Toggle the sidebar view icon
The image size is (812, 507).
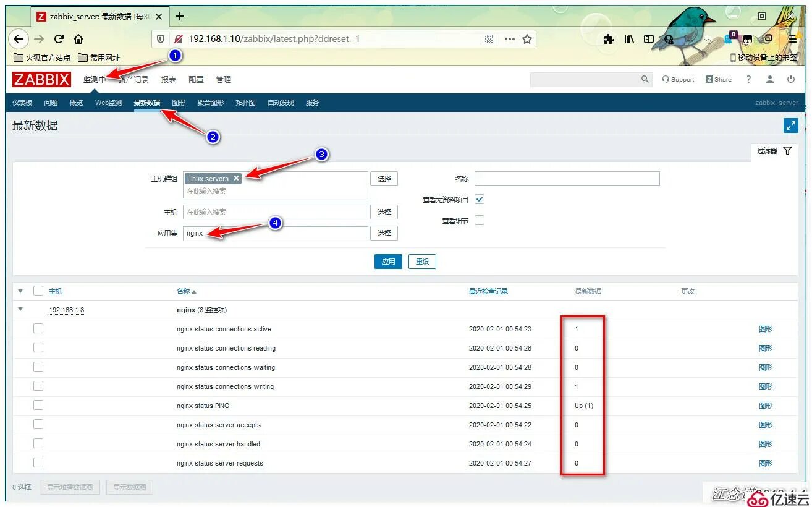click(649, 39)
